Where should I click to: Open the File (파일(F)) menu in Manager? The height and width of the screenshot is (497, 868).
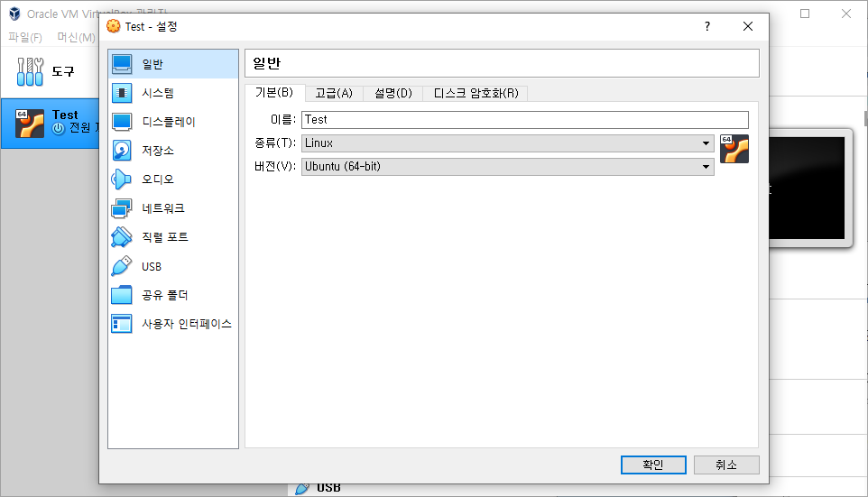(x=25, y=37)
